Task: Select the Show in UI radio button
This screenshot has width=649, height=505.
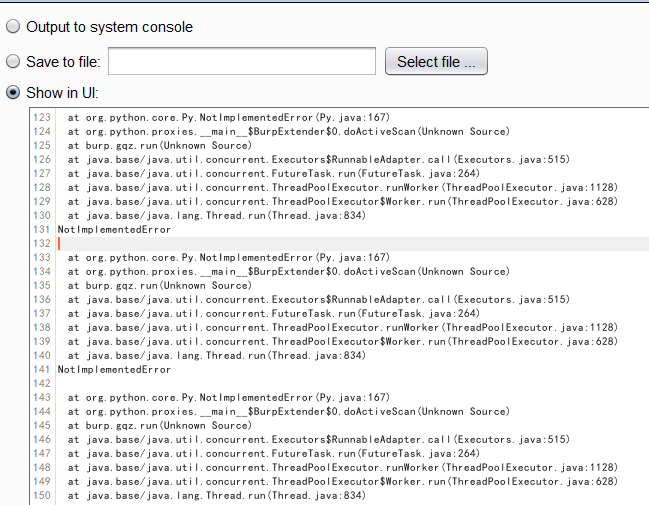Action: [13, 92]
